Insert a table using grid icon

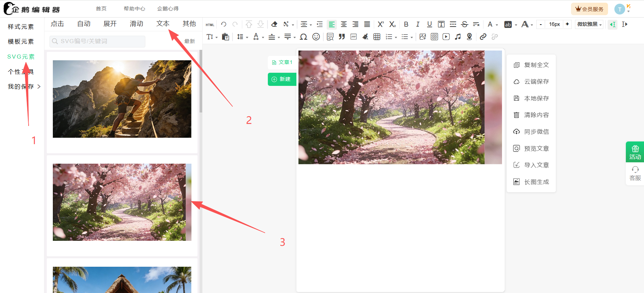click(x=377, y=37)
